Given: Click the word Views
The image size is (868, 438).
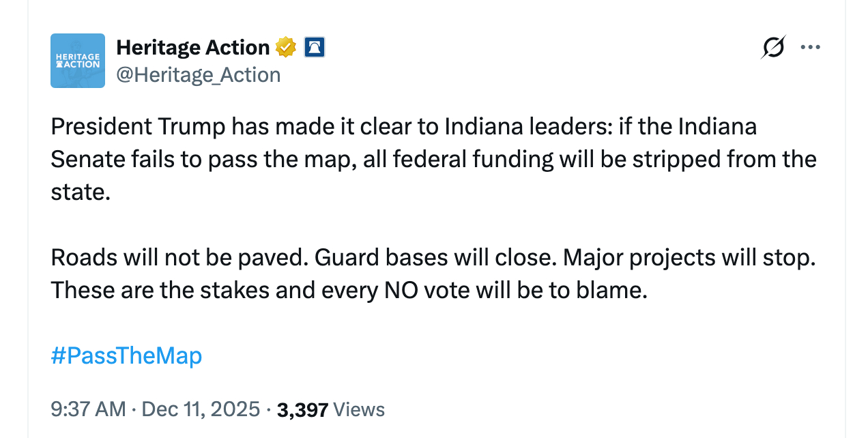Looking at the screenshot, I should point(360,409).
